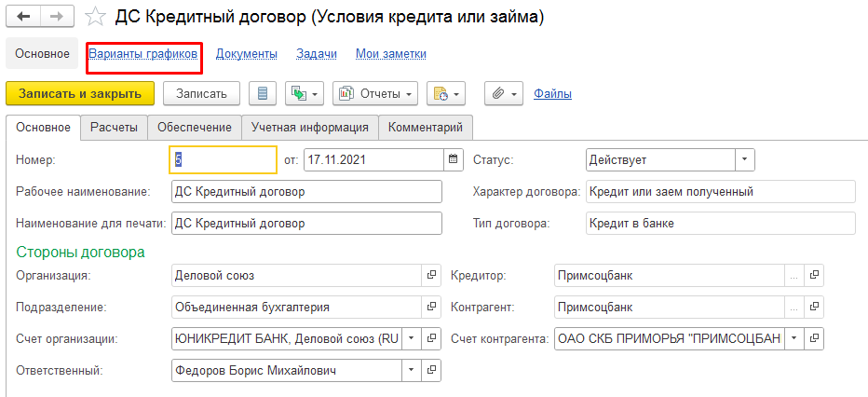Expand the Ответственный dropdown list
This screenshot has height=397, width=868.
click(411, 370)
